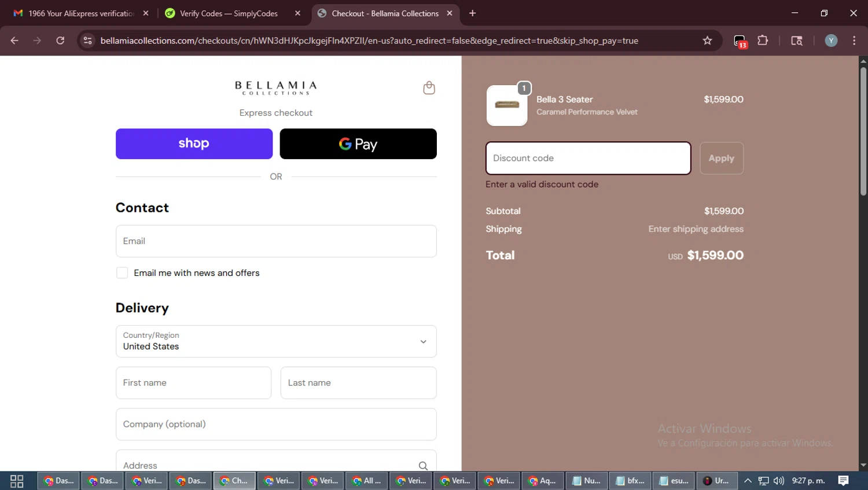
Task: Expand the Country/Region dropdown
Action: pos(276,341)
